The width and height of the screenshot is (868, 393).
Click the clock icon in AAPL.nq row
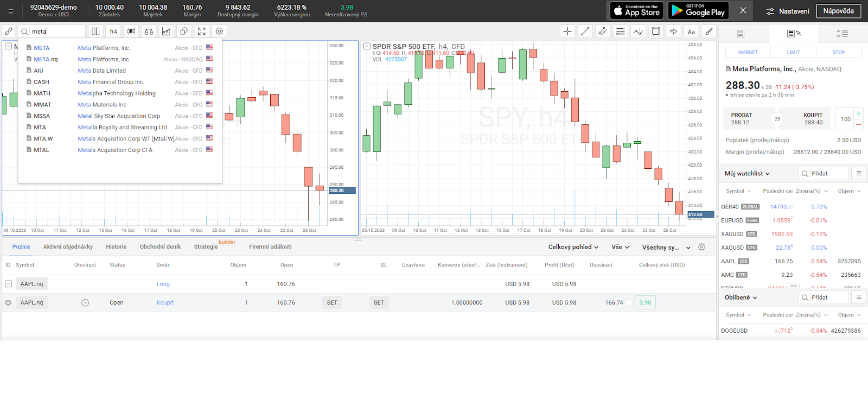point(85,303)
